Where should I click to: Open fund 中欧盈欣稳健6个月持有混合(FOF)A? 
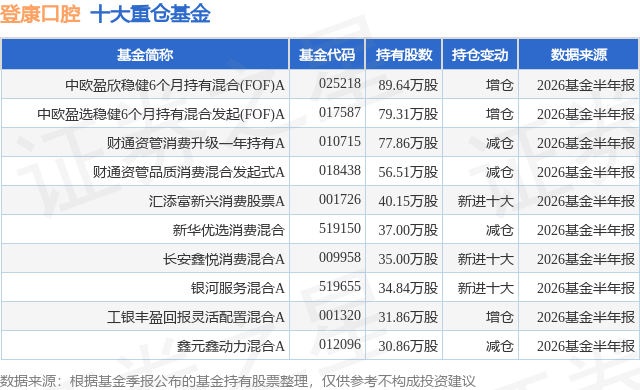pos(175,85)
